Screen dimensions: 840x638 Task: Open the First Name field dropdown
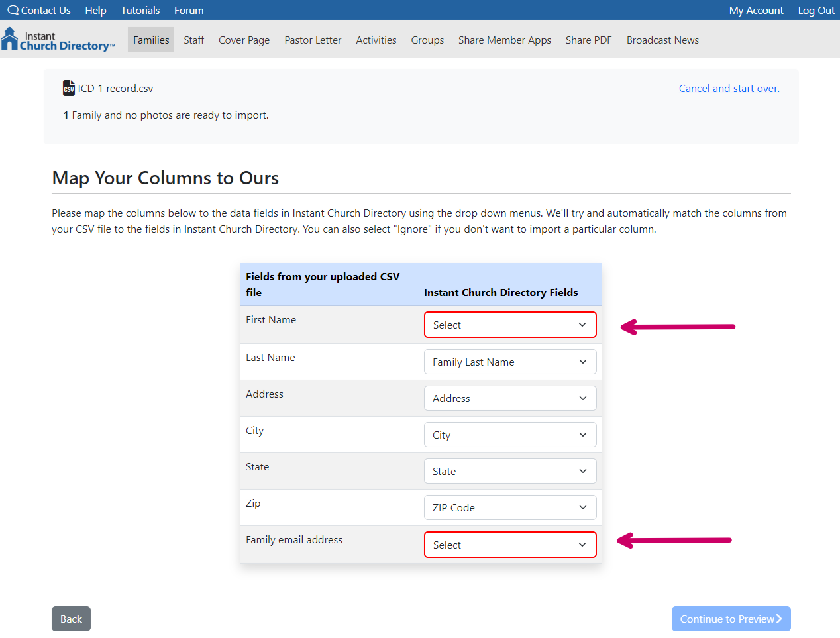point(510,325)
